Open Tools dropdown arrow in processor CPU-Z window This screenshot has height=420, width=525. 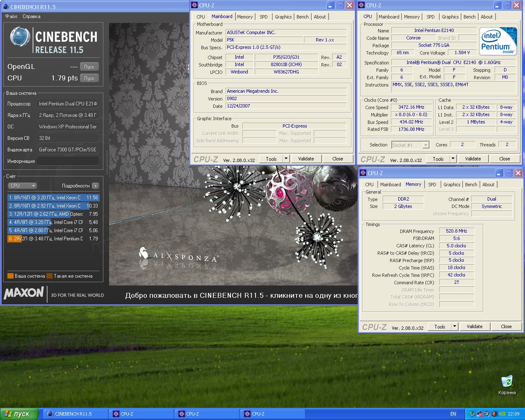(x=453, y=159)
